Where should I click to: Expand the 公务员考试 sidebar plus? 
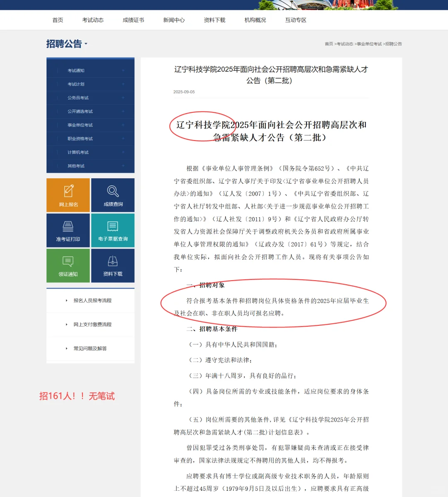(123, 98)
